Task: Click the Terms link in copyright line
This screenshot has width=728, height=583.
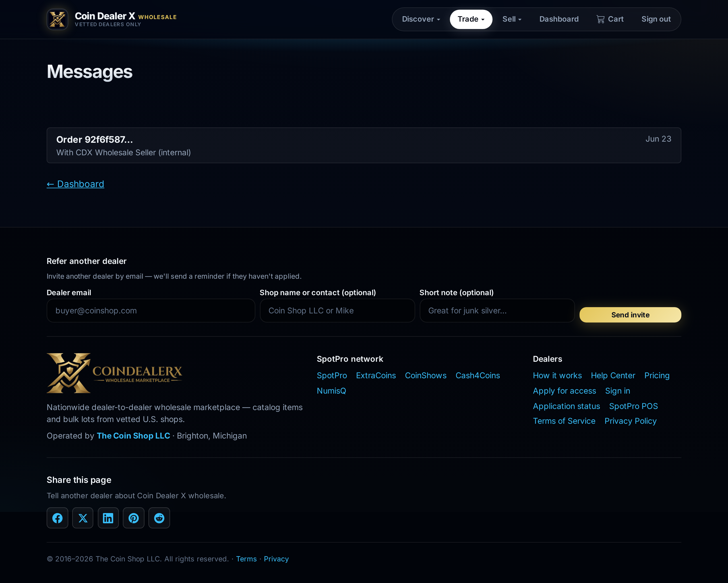Action: point(246,559)
